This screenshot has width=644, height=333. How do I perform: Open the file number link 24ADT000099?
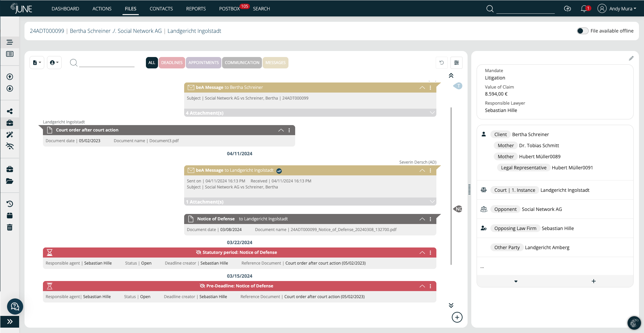47,31
